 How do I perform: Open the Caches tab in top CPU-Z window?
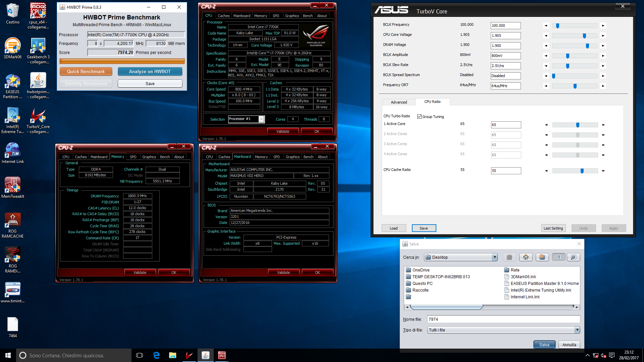pos(223,16)
